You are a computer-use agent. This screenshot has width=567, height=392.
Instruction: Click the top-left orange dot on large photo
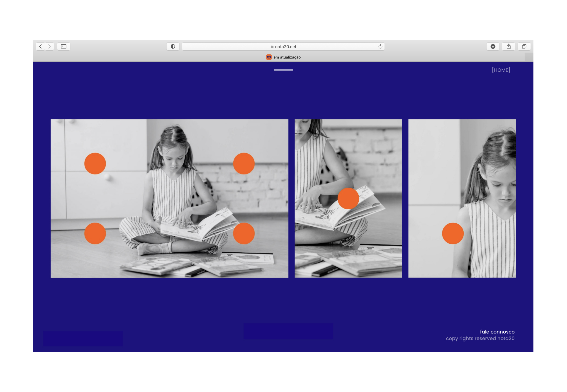(x=95, y=164)
